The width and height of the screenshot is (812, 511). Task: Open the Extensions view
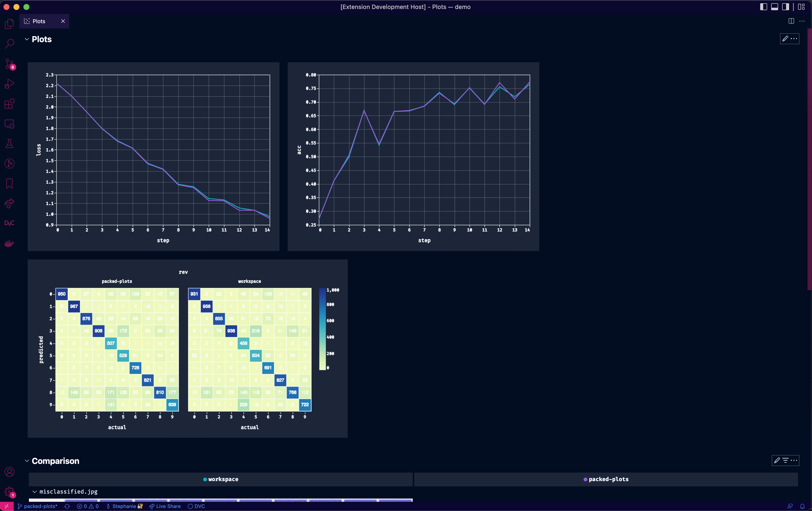click(x=9, y=104)
